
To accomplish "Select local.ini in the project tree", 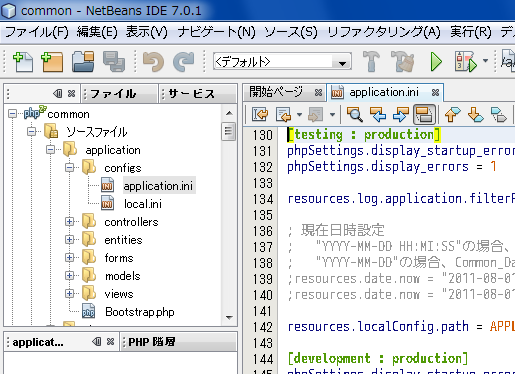I will (x=143, y=204).
